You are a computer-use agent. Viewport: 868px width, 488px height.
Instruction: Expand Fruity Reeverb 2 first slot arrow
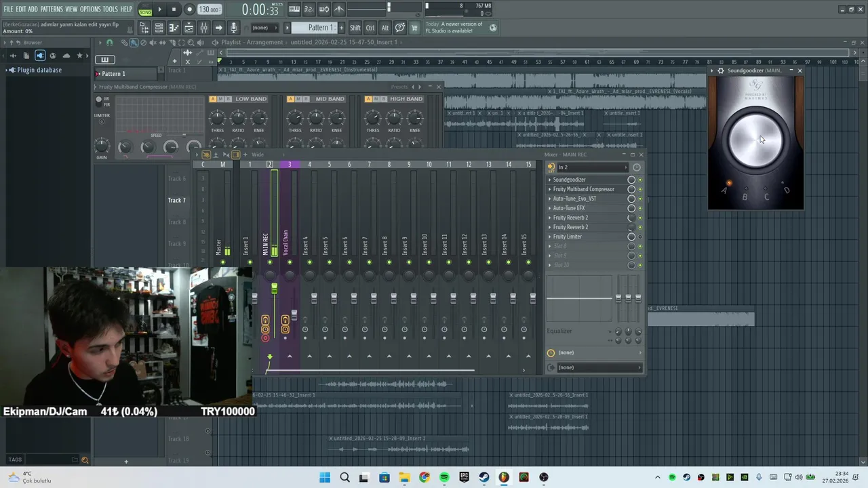click(549, 218)
